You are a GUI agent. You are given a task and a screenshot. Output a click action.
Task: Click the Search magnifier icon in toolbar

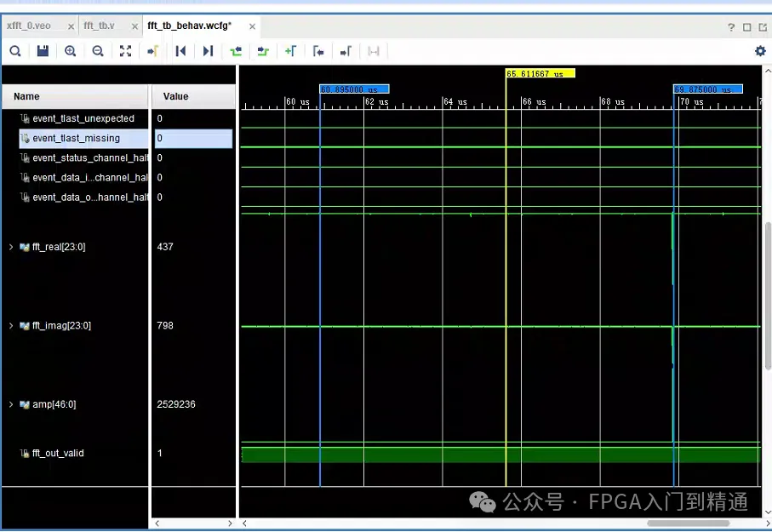(x=15, y=51)
